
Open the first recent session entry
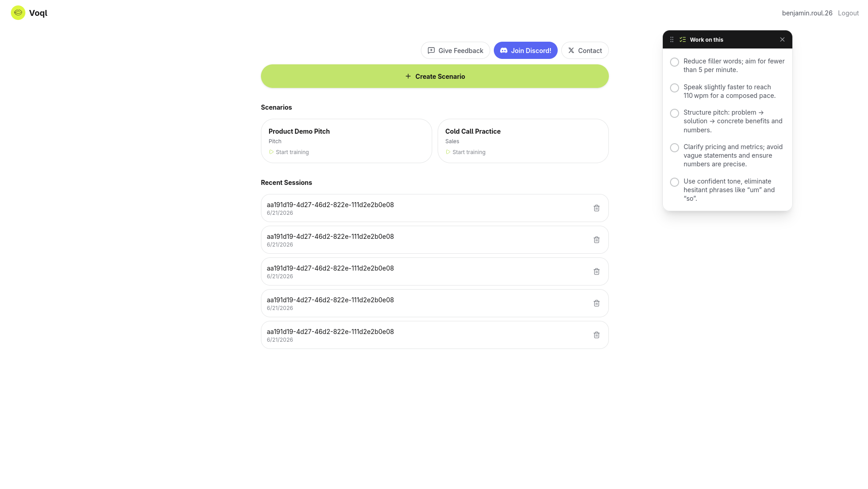[x=434, y=208]
